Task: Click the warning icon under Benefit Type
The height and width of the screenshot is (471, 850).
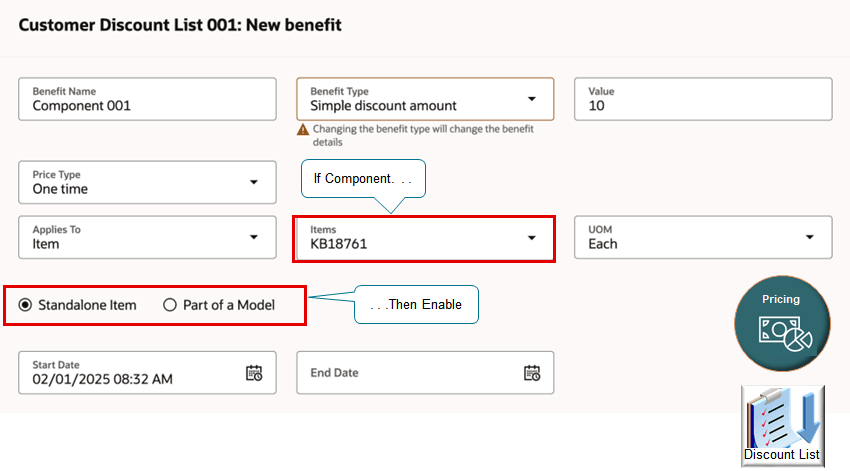Action: 302,130
